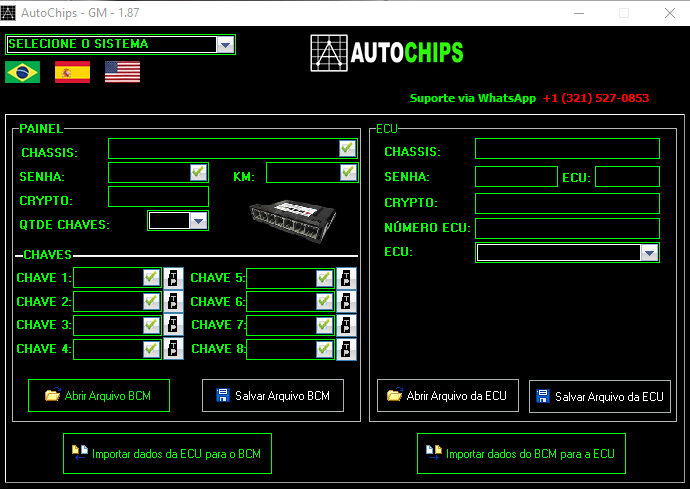Viewport: 690px width, 489px height.
Task: Focus the Número ECU input field
Action: (x=567, y=228)
